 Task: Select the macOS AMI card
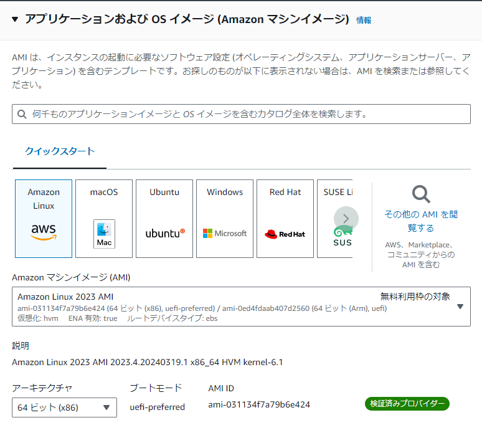[x=104, y=219]
